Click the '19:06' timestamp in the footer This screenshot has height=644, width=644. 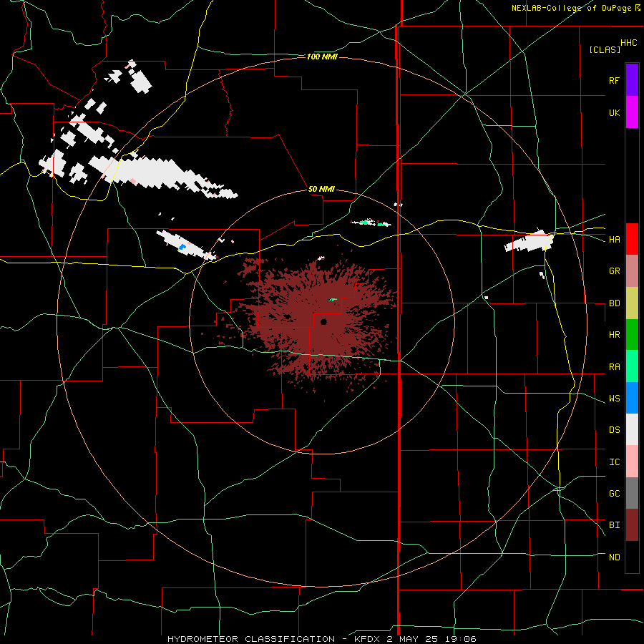459,639
